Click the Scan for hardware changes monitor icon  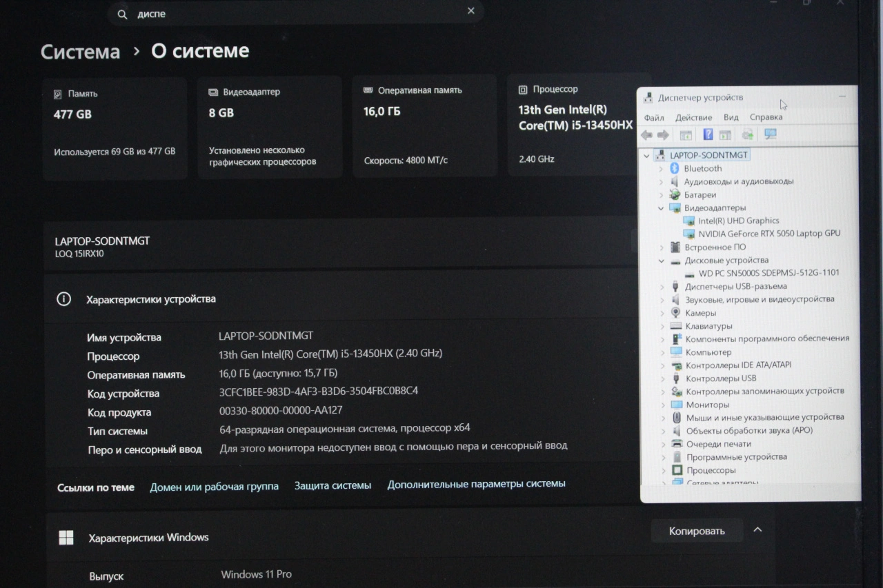click(771, 134)
